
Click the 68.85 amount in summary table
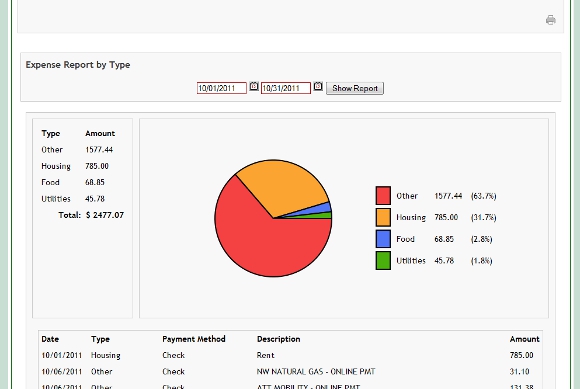click(95, 182)
